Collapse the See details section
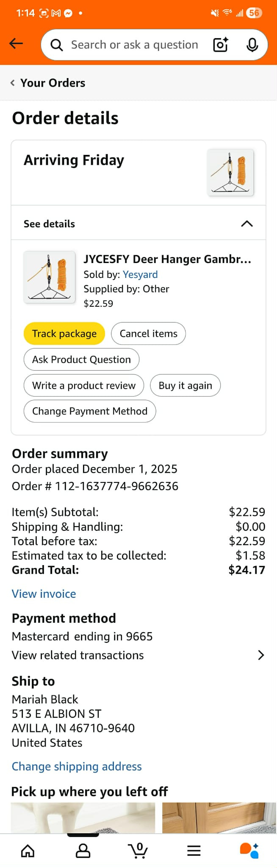Image resolution: width=277 pixels, height=868 pixels. point(247,224)
